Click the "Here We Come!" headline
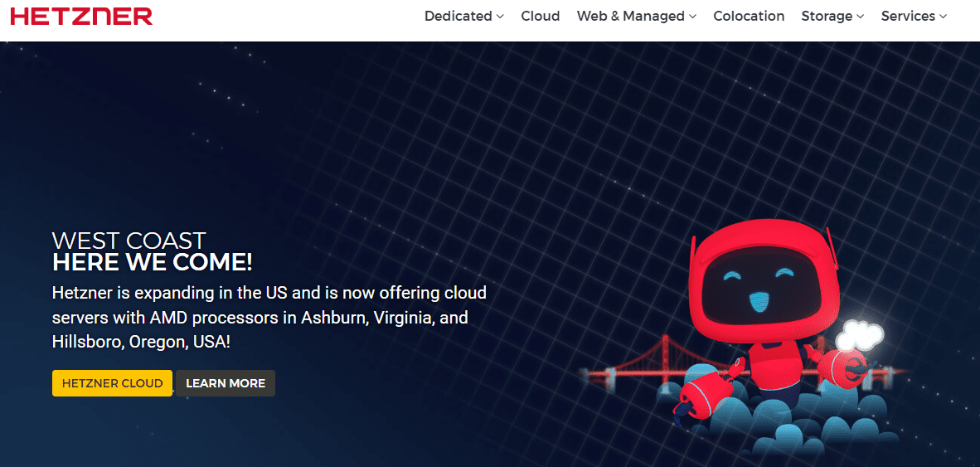 click(x=152, y=263)
